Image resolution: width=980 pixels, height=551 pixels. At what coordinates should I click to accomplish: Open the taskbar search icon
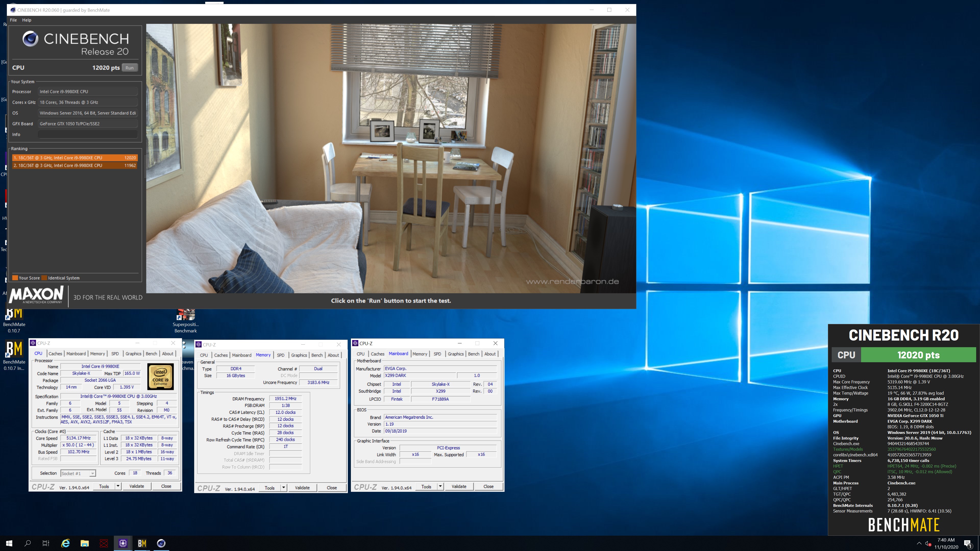(27, 543)
